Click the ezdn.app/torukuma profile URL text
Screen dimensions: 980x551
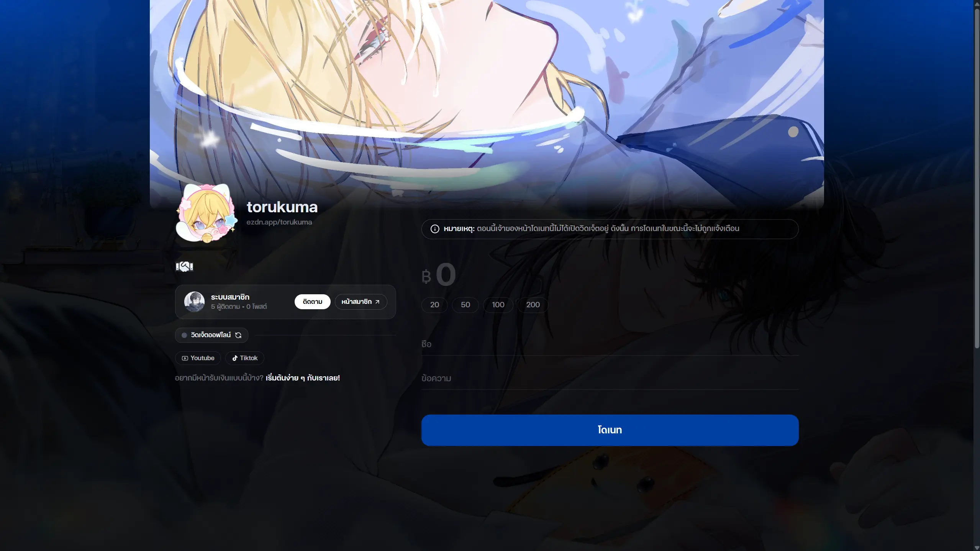(279, 222)
